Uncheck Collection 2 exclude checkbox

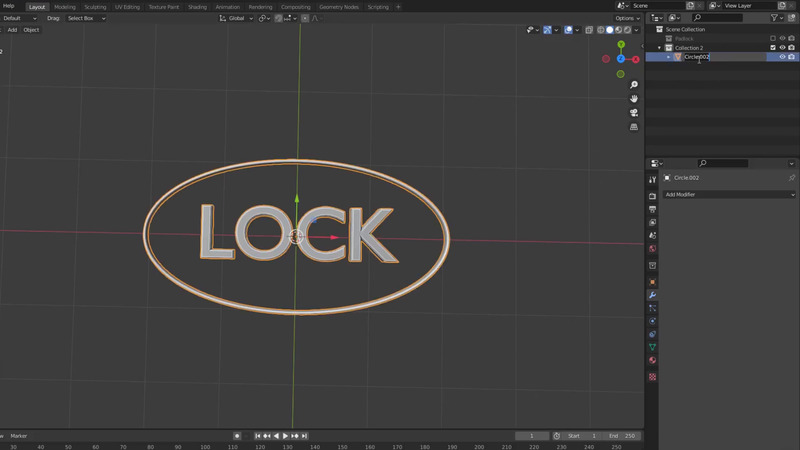tap(772, 48)
